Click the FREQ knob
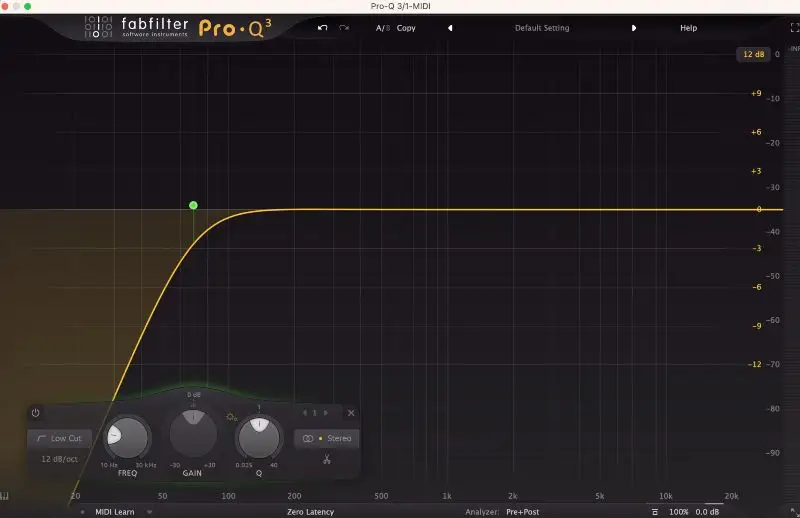This screenshot has width=800, height=518. [127, 437]
